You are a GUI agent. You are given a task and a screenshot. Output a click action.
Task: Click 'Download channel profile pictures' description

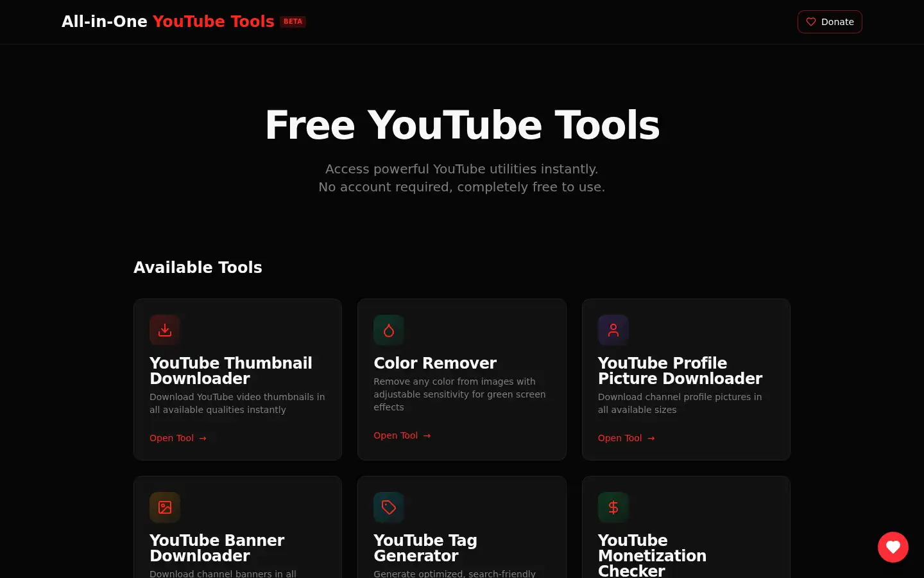[x=680, y=403]
